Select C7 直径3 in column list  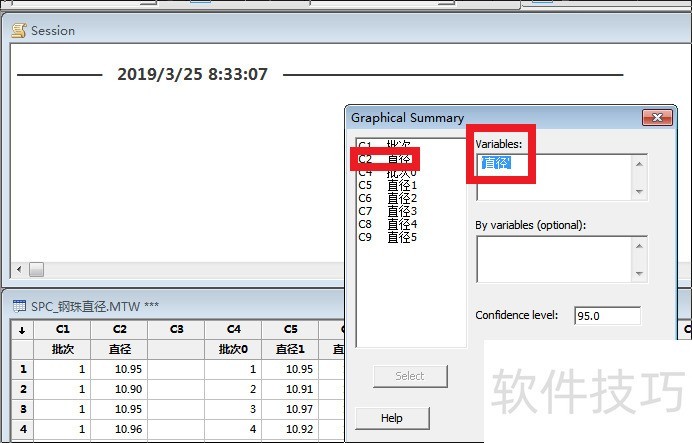(x=387, y=211)
